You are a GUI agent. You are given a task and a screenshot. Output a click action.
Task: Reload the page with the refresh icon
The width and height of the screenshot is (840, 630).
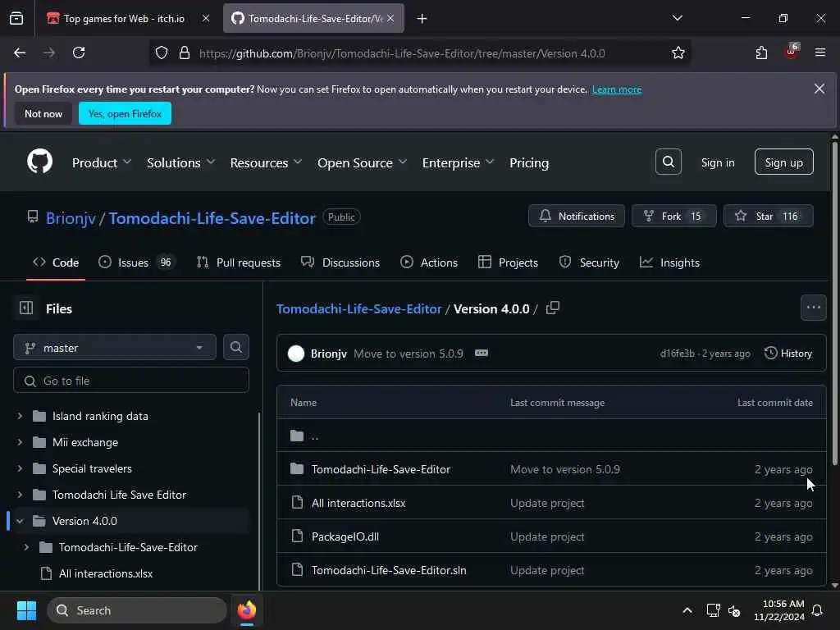point(79,53)
